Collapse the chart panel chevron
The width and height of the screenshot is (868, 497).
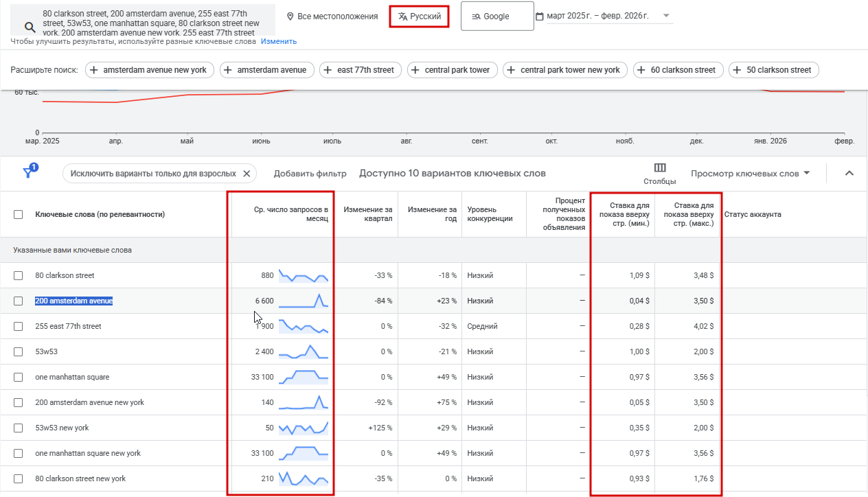point(849,173)
